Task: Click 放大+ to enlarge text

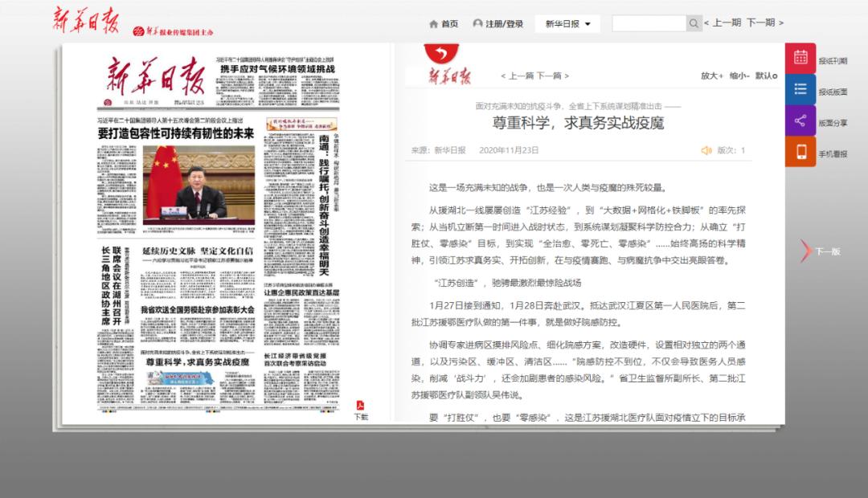Action: (712, 76)
